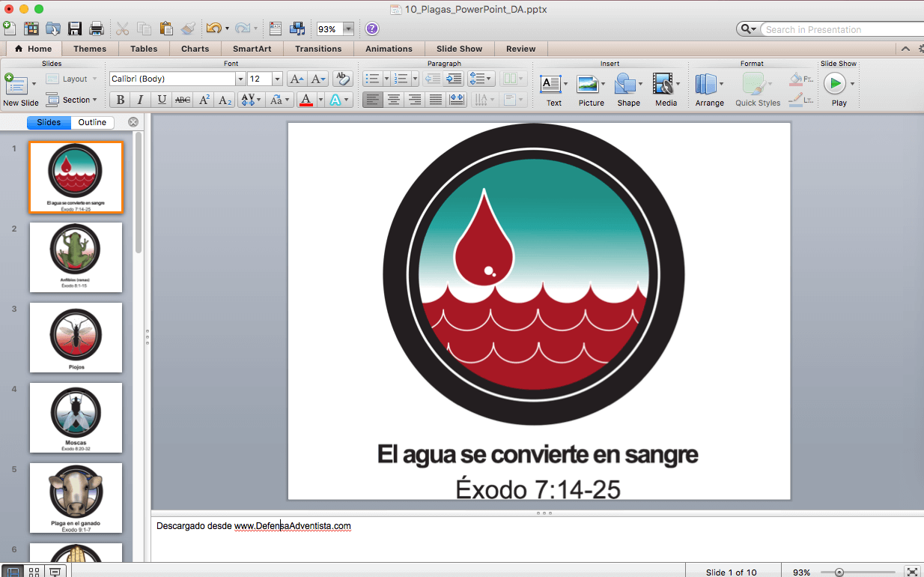Decrease font size with A down
This screenshot has width=924, height=577.
pyautogui.click(x=318, y=79)
